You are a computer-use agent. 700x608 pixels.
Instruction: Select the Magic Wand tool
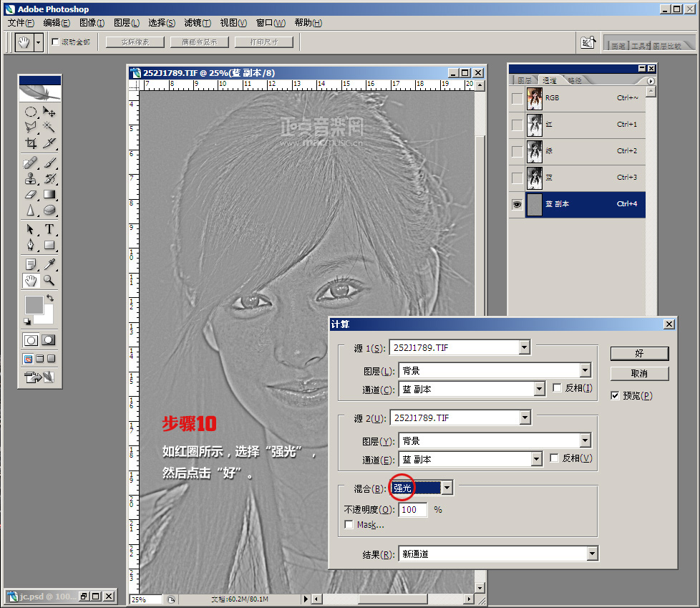tap(49, 126)
